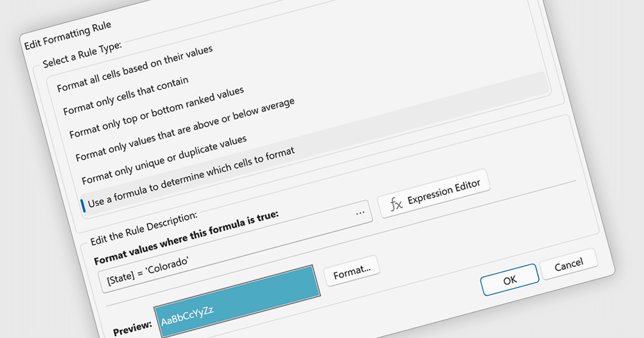Pick 'Format only values that are above or below average'
Screen dimensions: 644x338
[x=185, y=130]
